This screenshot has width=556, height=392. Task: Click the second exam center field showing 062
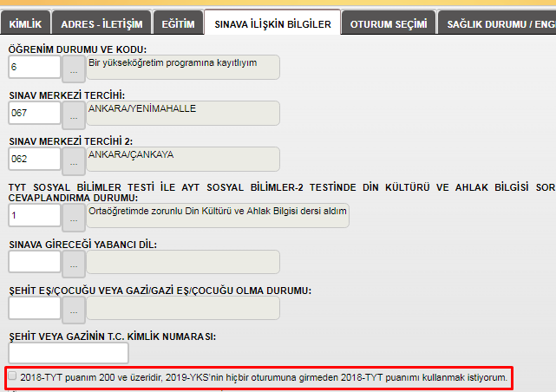pos(35,160)
